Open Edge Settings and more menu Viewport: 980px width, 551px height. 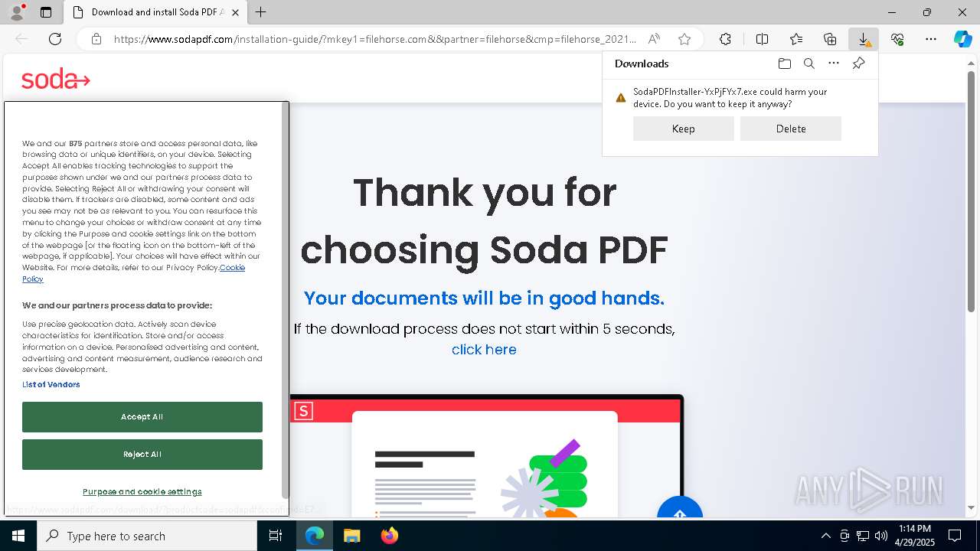click(x=931, y=39)
